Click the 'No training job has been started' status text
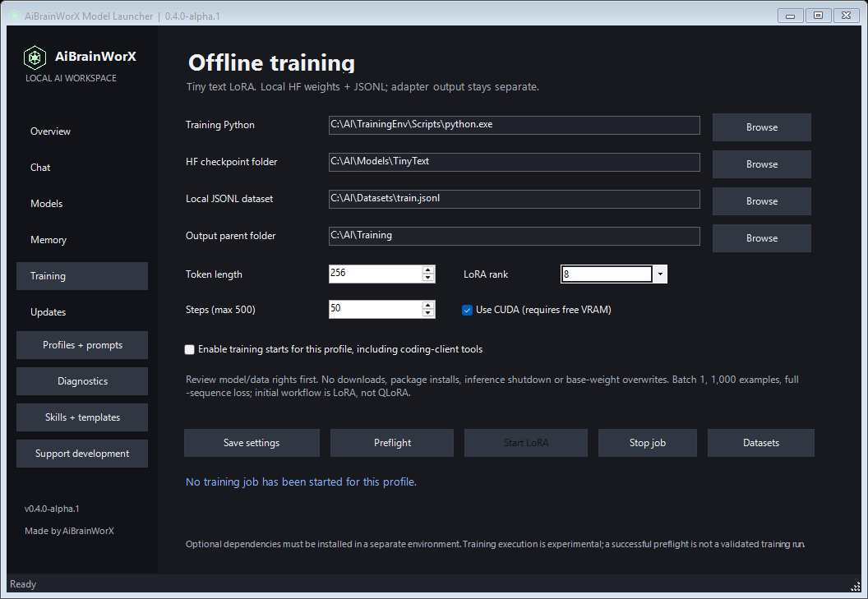The height and width of the screenshot is (599, 868). 301,482
